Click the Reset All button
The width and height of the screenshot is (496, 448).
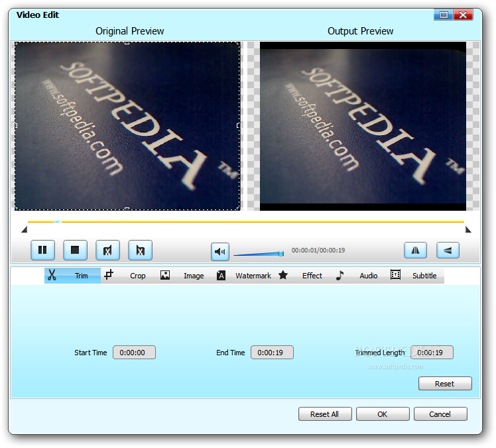click(x=325, y=414)
